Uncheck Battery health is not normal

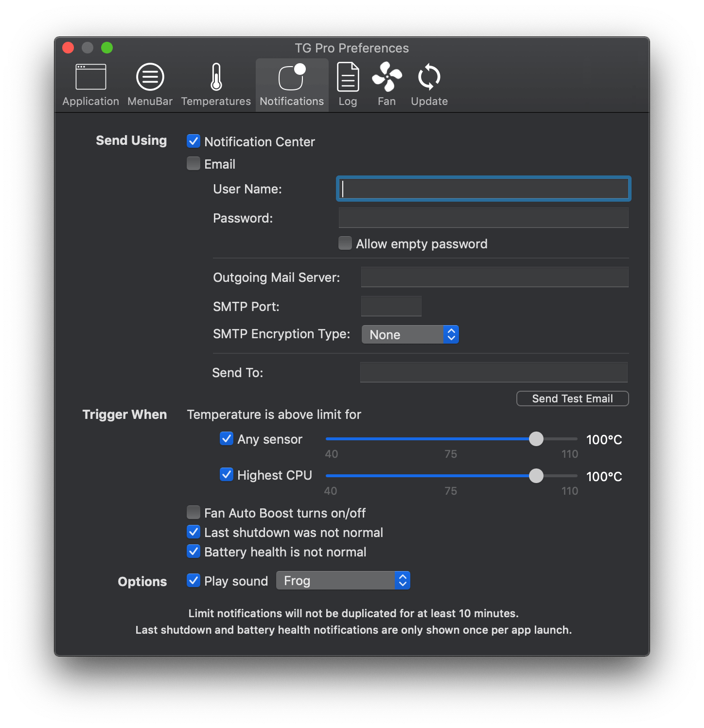194,552
